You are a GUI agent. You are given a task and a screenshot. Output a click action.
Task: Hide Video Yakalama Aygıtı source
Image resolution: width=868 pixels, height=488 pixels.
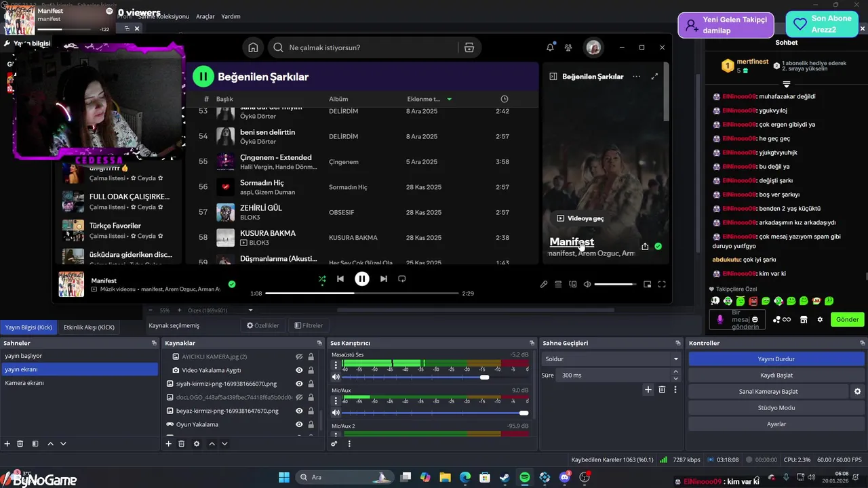299,370
